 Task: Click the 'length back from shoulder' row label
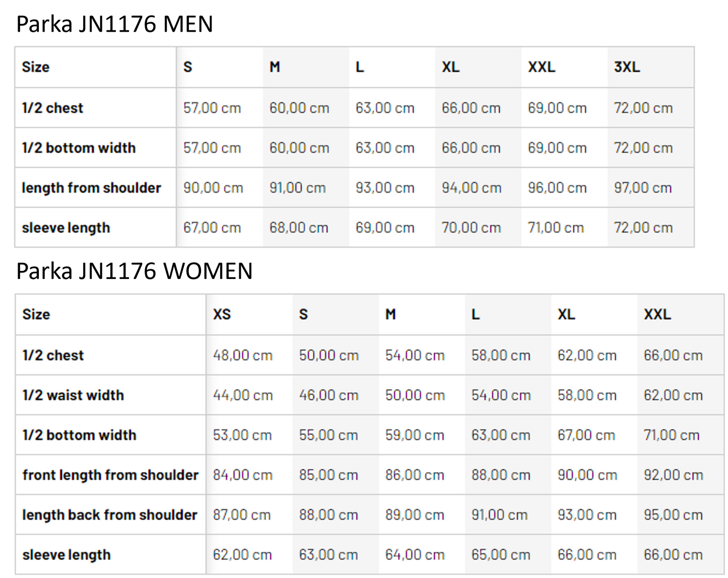(110, 515)
